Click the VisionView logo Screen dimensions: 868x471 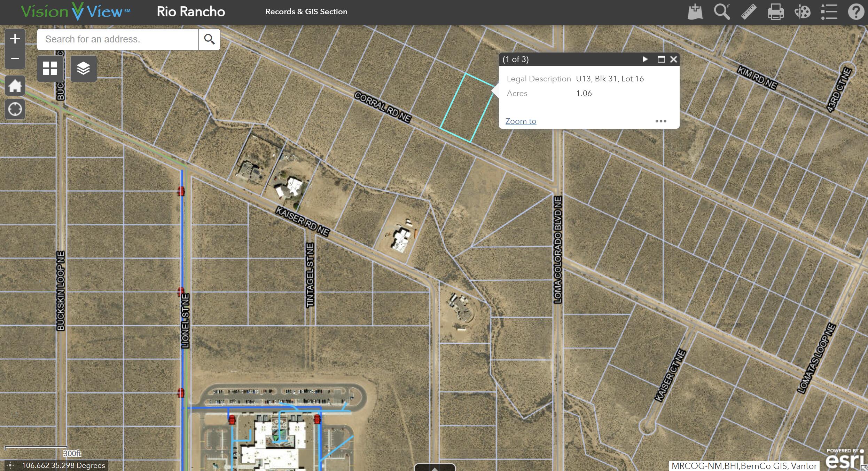click(x=75, y=12)
